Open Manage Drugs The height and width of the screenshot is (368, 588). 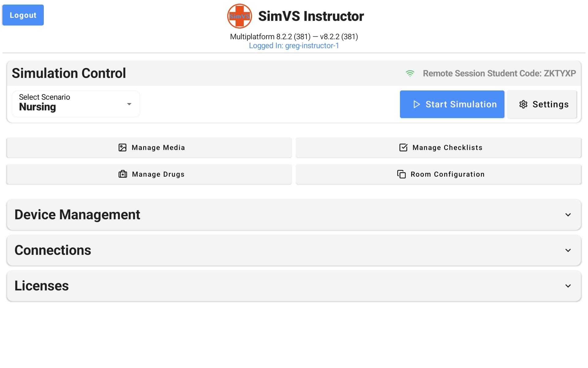[149, 174]
